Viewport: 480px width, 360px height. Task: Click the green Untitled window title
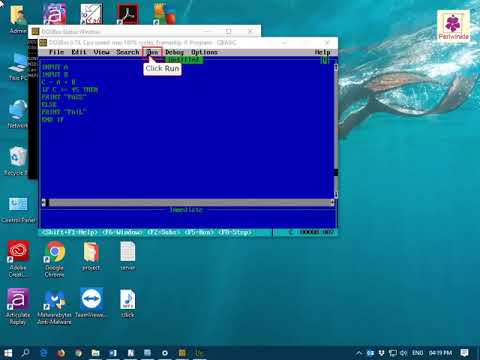click(x=184, y=60)
